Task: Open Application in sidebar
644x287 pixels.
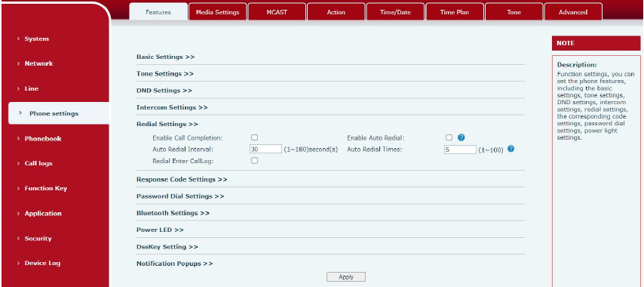Action: [43, 214]
